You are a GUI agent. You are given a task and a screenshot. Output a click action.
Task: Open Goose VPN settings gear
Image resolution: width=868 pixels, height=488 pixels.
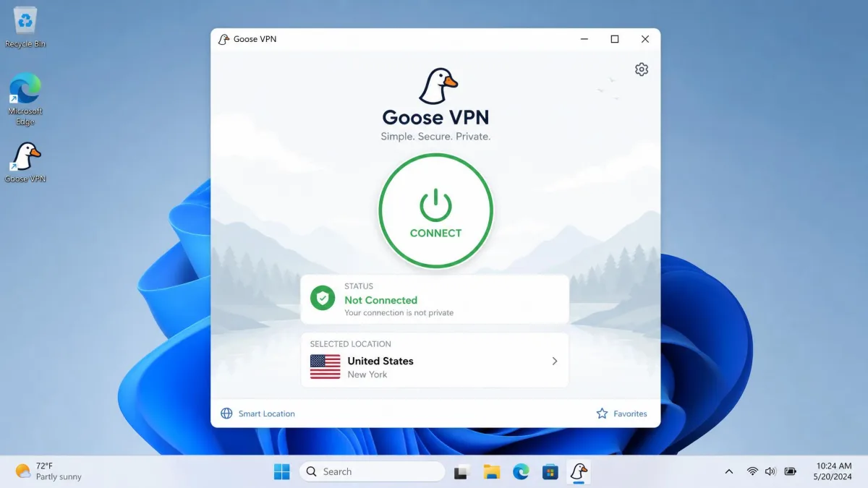pos(642,69)
